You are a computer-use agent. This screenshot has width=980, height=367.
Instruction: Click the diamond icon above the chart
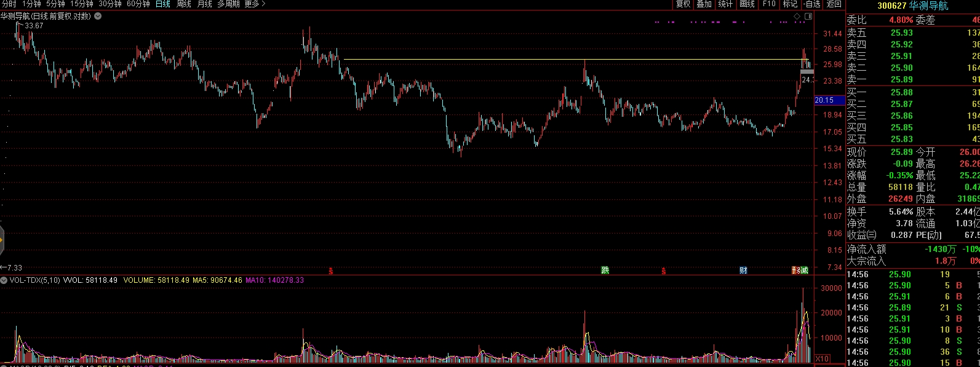[797, 16]
